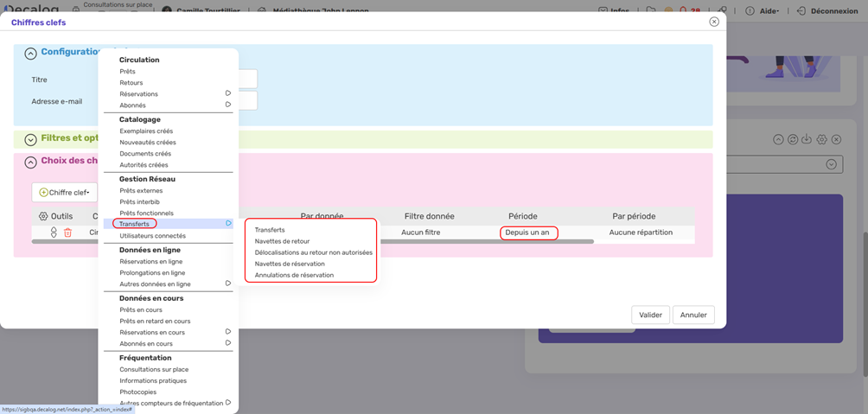Select Prêts interbib menu entry
This screenshot has height=414, width=868.
point(139,201)
